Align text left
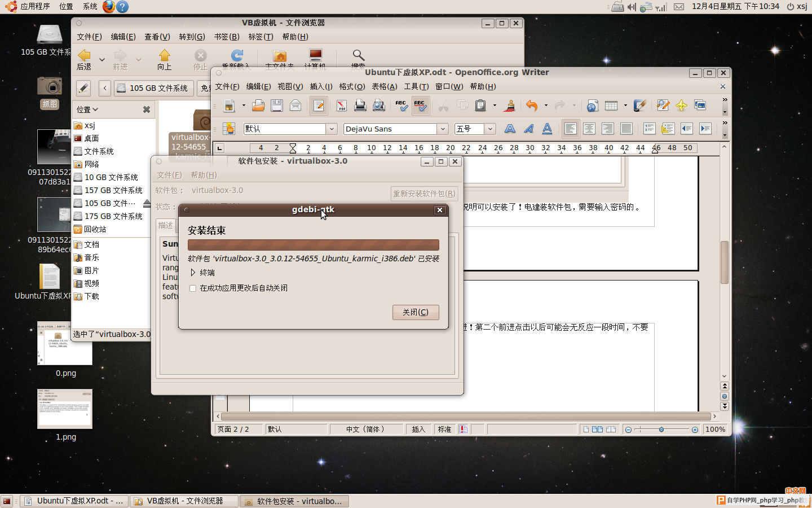The height and width of the screenshot is (508, 812). (x=571, y=129)
